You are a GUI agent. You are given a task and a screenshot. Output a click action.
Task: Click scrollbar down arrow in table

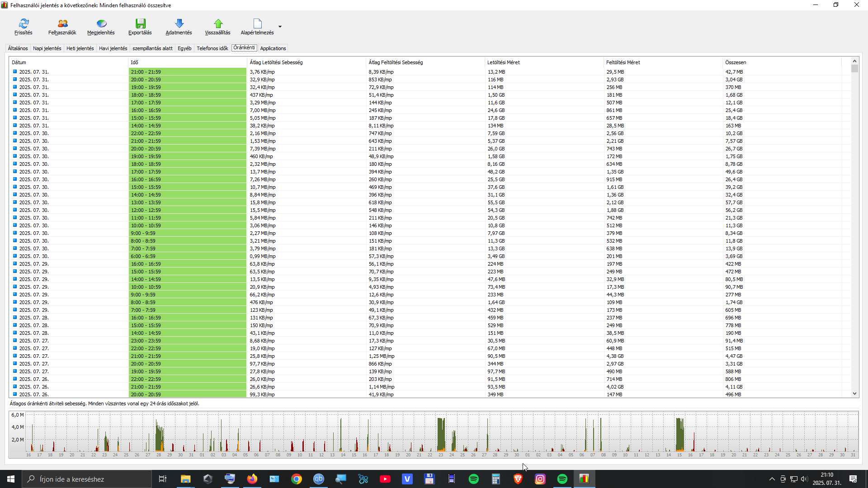pyautogui.click(x=854, y=394)
